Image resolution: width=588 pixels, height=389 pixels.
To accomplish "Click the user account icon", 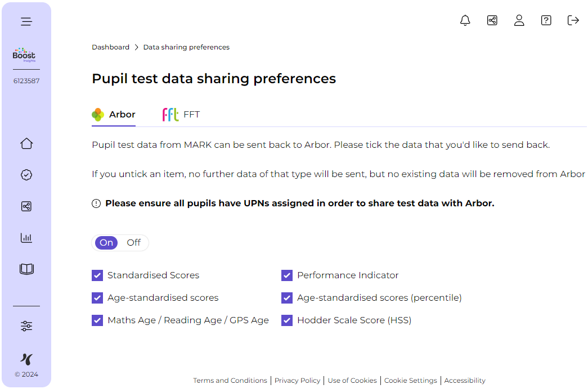I will (519, 21).
